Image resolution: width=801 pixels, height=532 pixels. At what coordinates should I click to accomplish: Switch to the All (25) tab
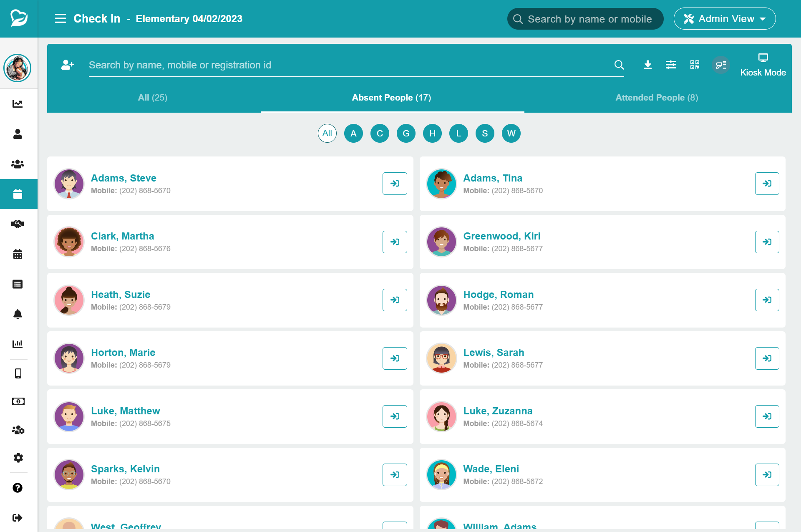click(x=153, y=98)
